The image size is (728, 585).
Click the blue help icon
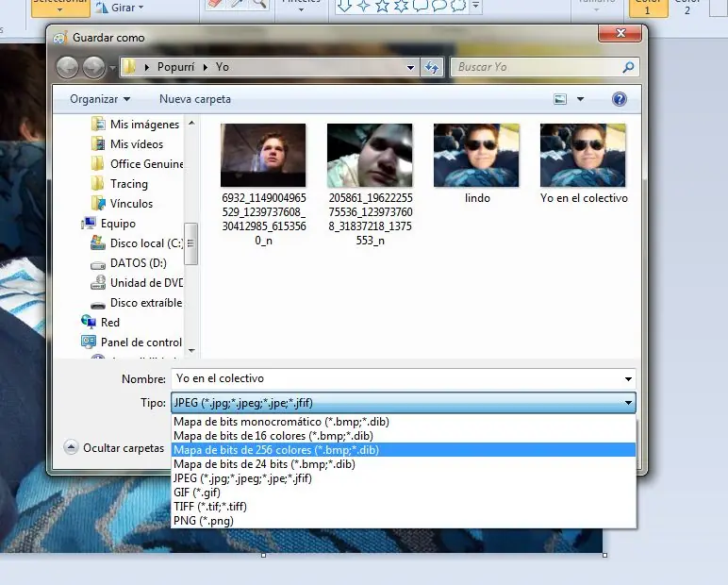(x=620, y=99)
